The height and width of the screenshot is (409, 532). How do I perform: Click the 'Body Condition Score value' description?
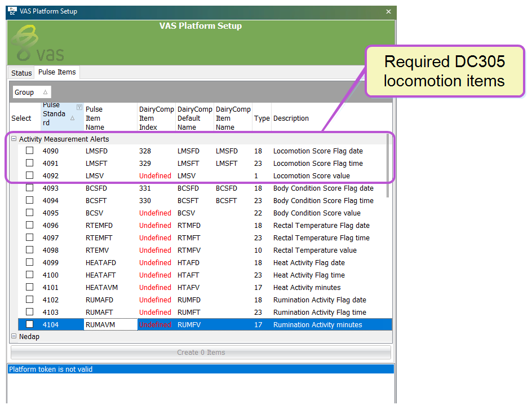pos(317,213)
